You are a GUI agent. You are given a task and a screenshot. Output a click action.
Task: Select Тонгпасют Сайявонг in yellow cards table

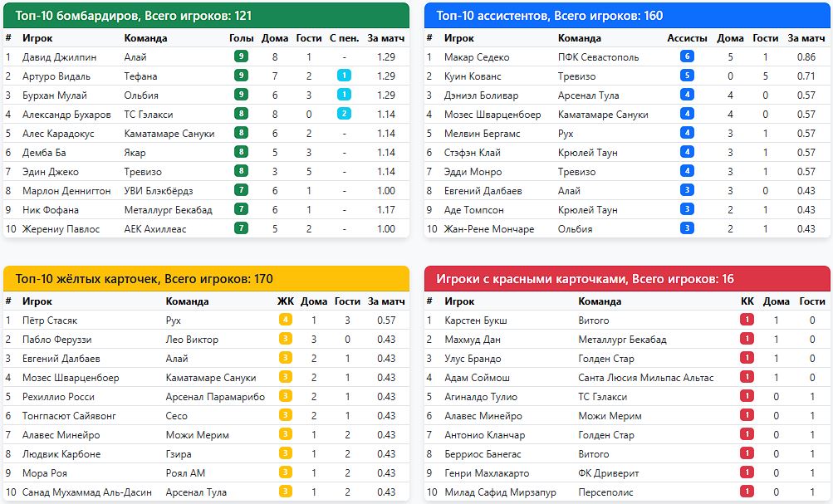point(69,416)
